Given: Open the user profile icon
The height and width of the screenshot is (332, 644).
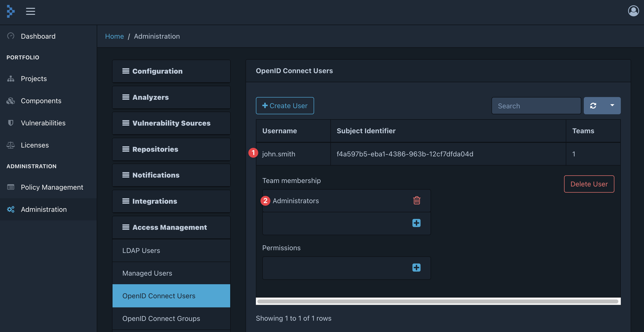Looking at the screenshot, I should click(633, 11).
